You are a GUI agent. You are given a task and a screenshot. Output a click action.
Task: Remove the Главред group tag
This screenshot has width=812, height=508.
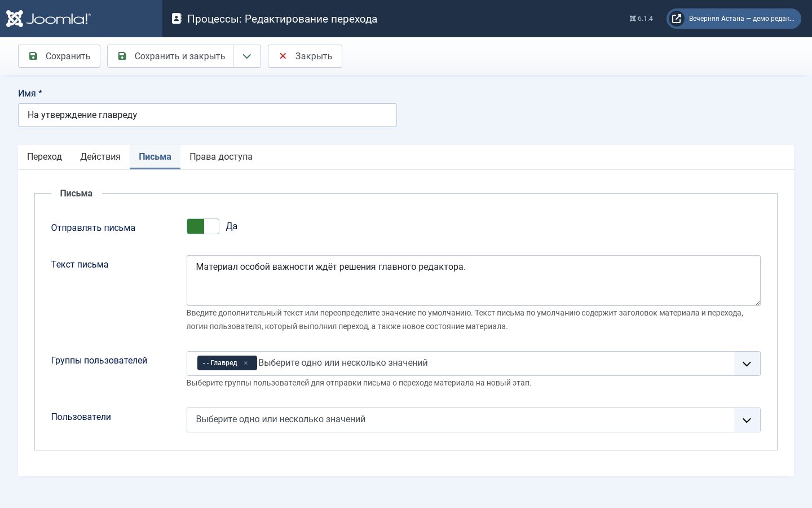tap(246, 363)
